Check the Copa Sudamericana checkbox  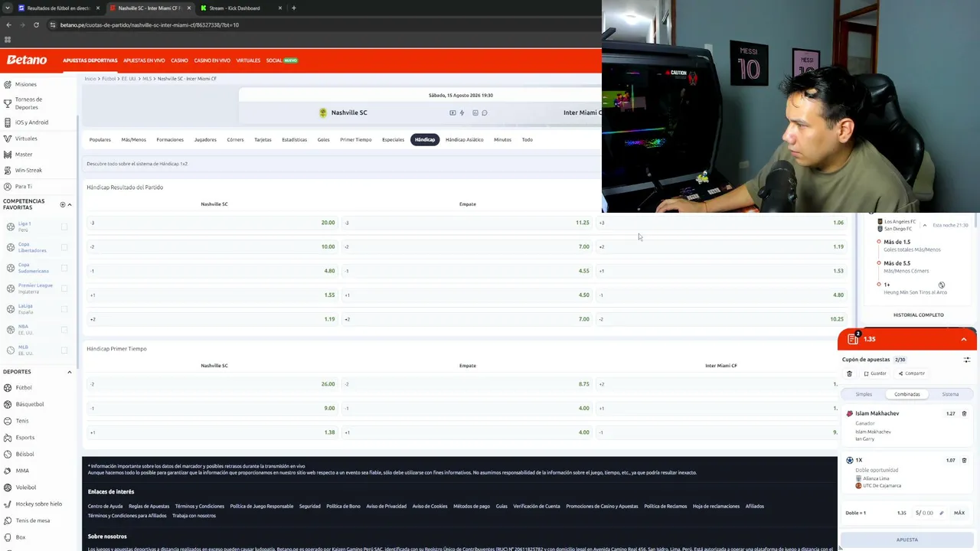coord(64,268)
